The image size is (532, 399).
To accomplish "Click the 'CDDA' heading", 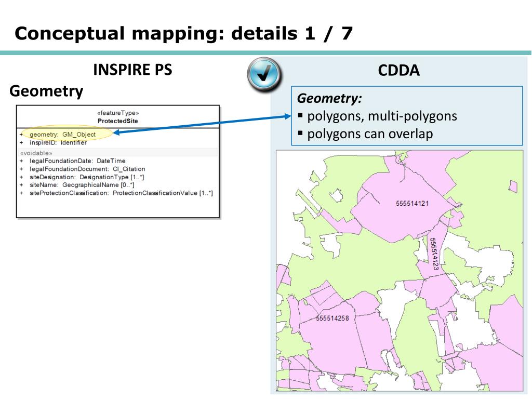I will (398, 70).
